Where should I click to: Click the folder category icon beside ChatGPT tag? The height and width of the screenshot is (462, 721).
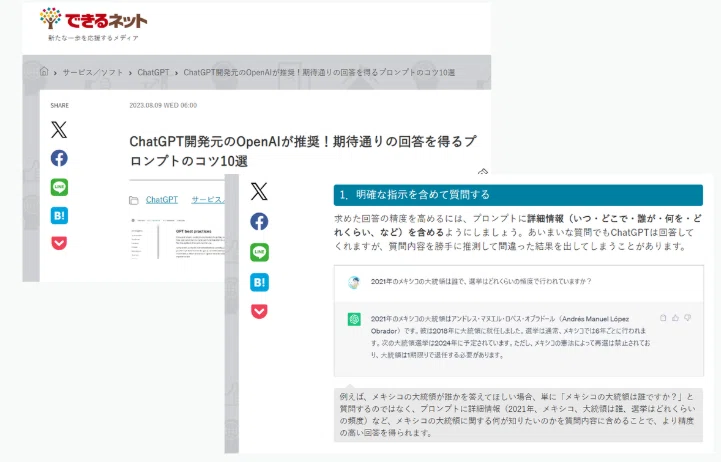point(134,200)
